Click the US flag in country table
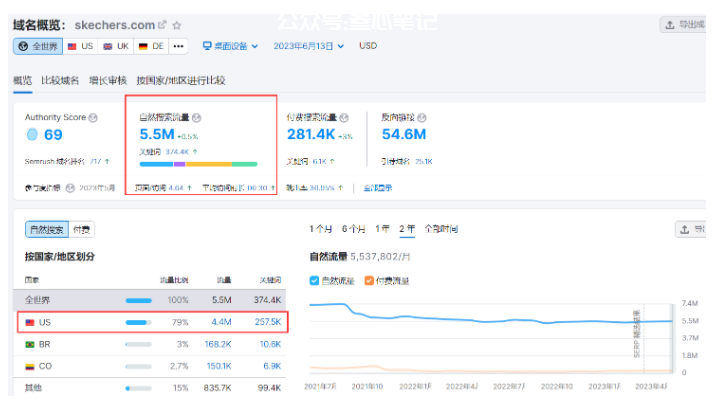 (30, 322)
